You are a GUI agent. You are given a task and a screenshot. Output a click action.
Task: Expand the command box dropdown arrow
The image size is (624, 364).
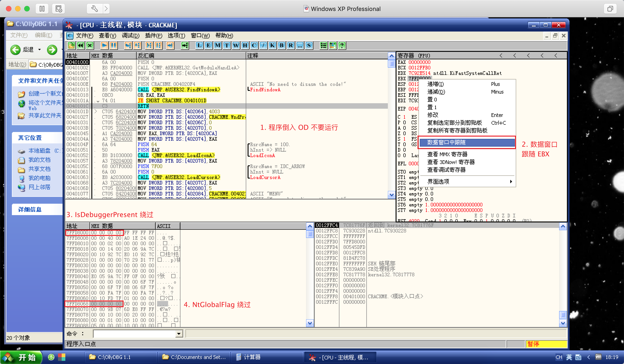(x=179, y=334)
